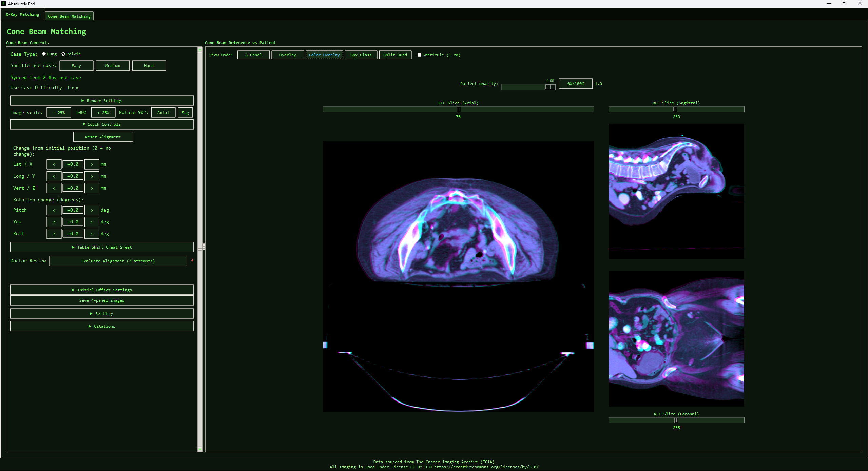
Task: Toggle patient opacity with 0%/100% button
Action: coord(575,83)
